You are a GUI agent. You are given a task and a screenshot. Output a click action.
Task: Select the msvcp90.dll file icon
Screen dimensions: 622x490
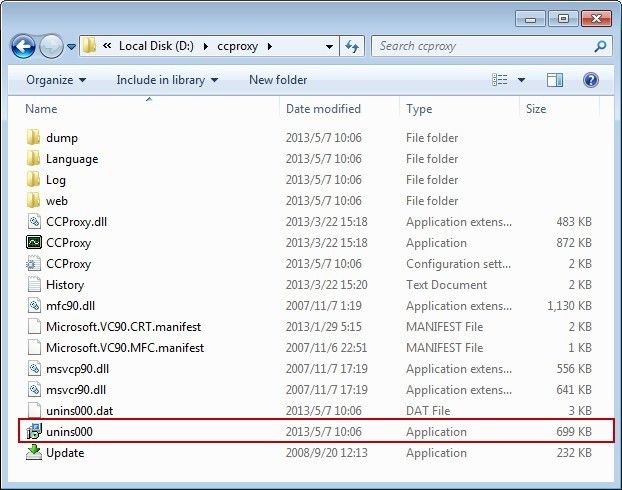coord(34,369)
